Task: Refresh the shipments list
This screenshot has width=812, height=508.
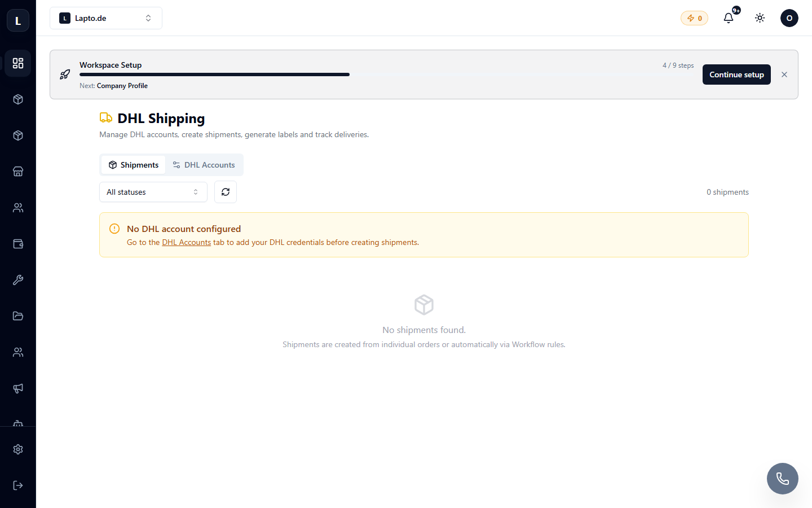Action: (226, 192)
